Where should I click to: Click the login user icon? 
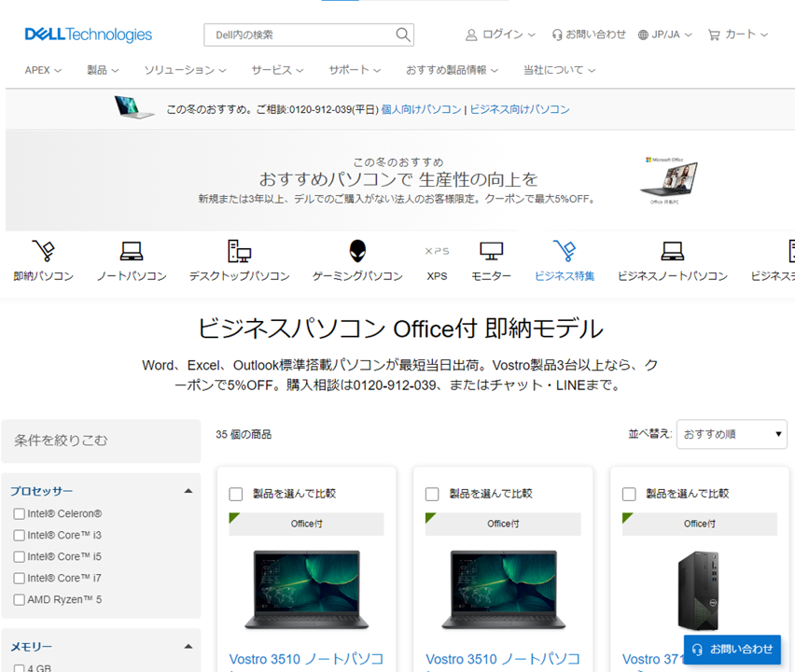tap(471, 35)
